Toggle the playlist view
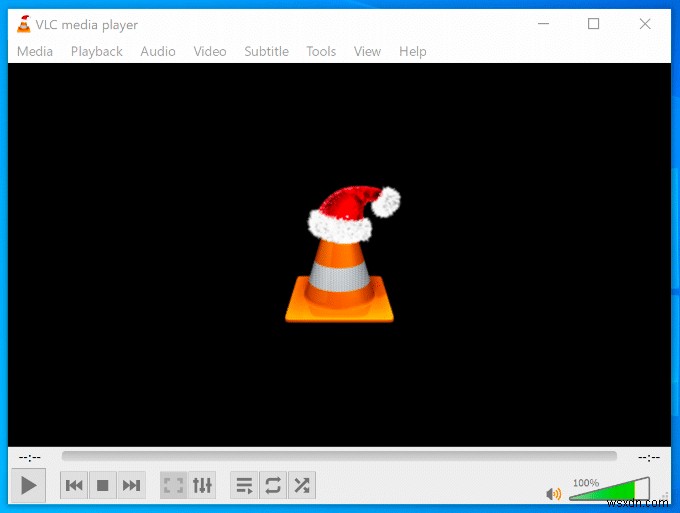Image resolution: width=680 pixels, height=513 pixels. (x=244, y=485)
